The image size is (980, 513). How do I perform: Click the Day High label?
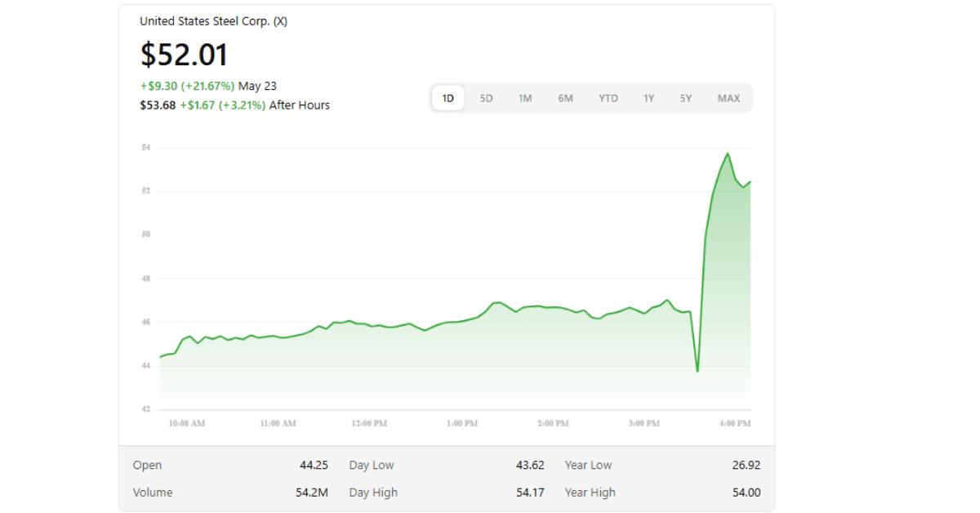point(373,493)
